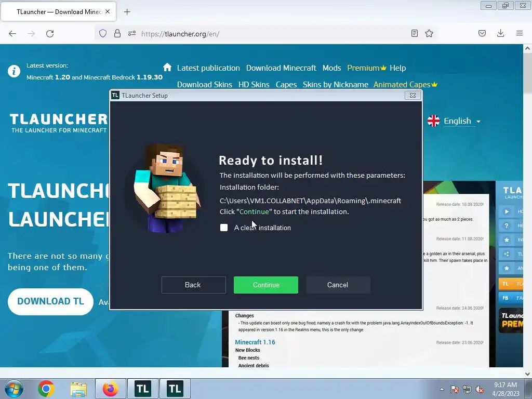Viewport: 532px width, 399px height.
Task: Open a new browser tab
Action: point(127,12)
